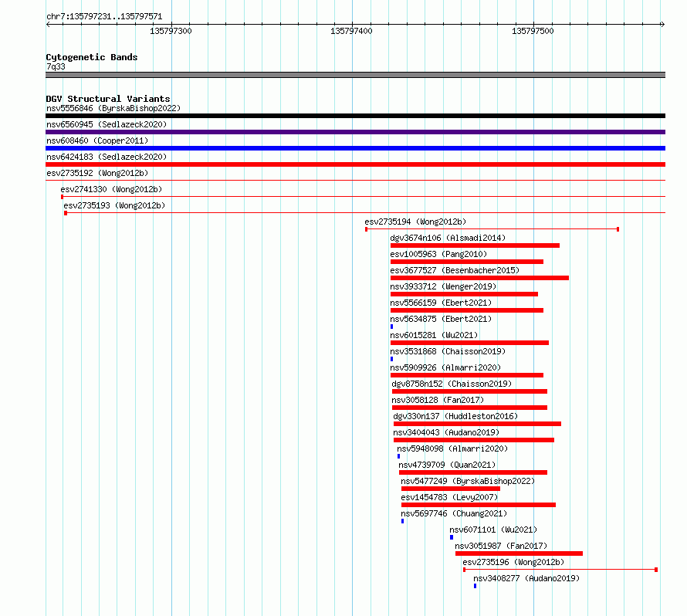The height and width of the screenshot is (616, 687).
Task: Click the chr7:135797231..135797571 coordinates text
Action: tap(104, 17)
